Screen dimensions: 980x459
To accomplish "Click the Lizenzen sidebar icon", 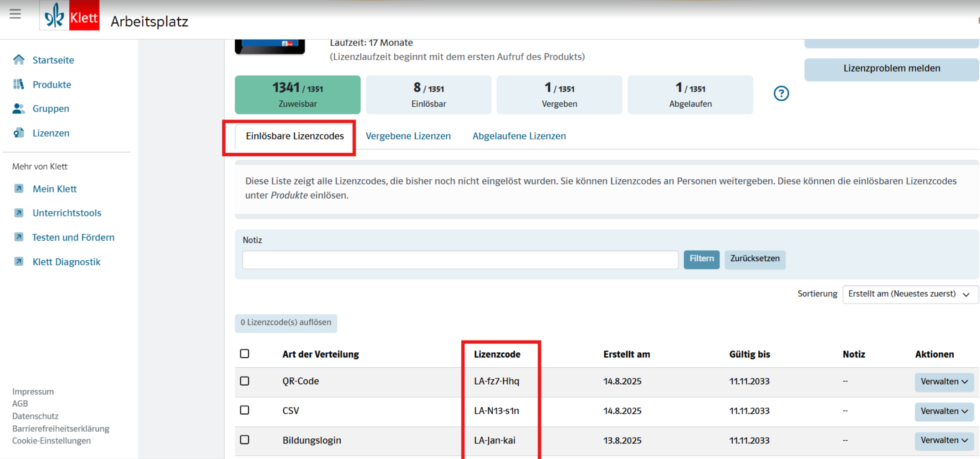I will point(19,133).
